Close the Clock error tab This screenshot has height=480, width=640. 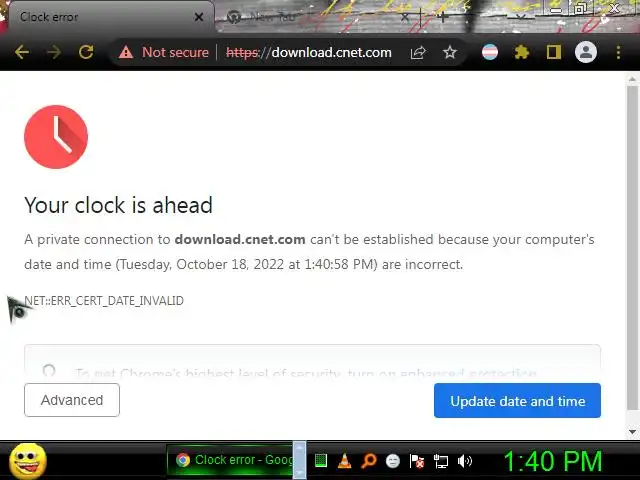click(199, 17)
